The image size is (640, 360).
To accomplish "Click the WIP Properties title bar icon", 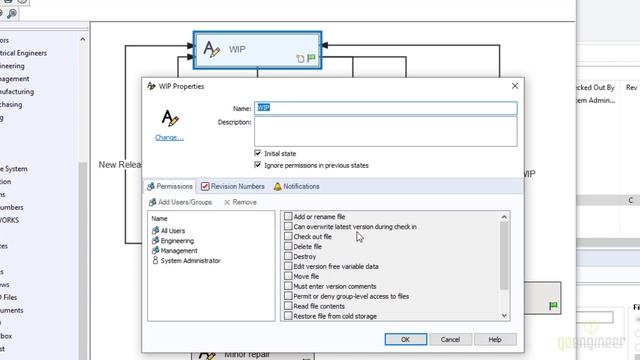I will (151, 86).
